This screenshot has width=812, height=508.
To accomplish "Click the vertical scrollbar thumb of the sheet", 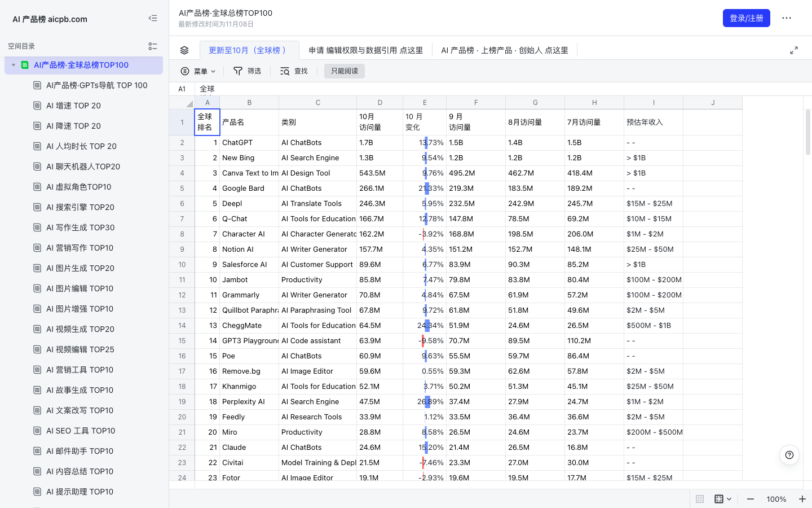I will (808, 132).
